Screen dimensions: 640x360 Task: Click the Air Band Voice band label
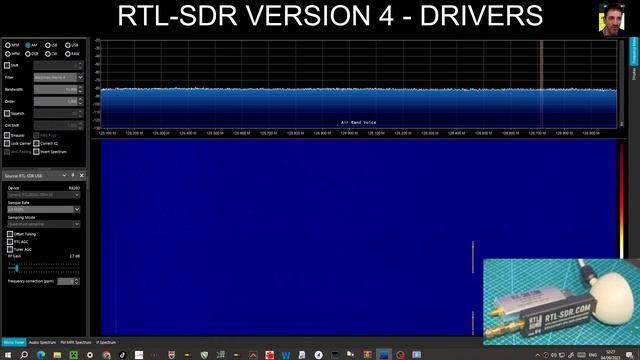click(x=358, y=122)
